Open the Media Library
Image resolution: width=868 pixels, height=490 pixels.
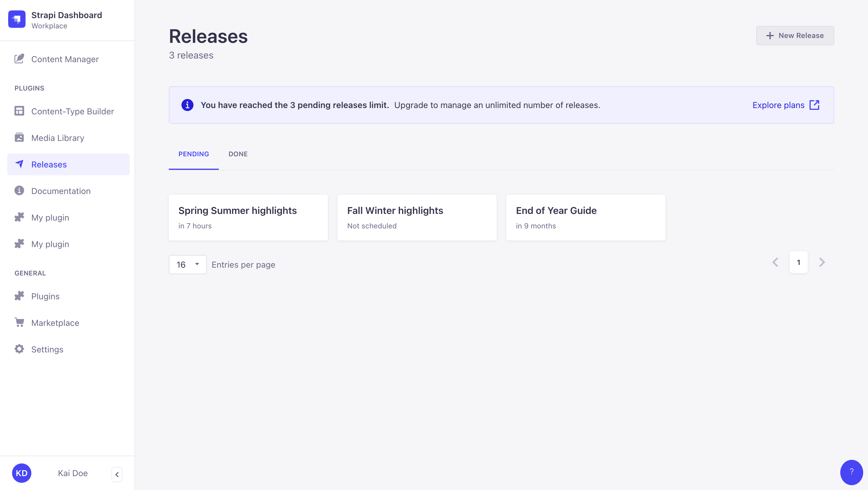click(x=58, y=138)
